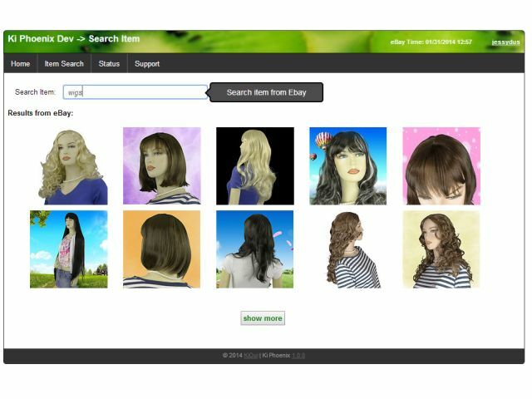Click the Search Item text field
Viewport: 532px width, 399px height.
click(x=135, y=92)
